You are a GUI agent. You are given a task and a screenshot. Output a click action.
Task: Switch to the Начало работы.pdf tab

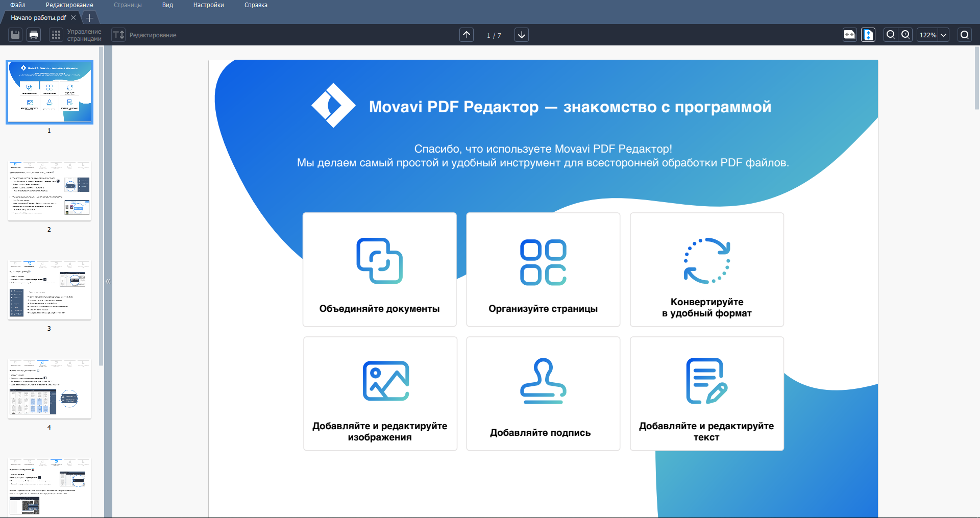[39, 17]
